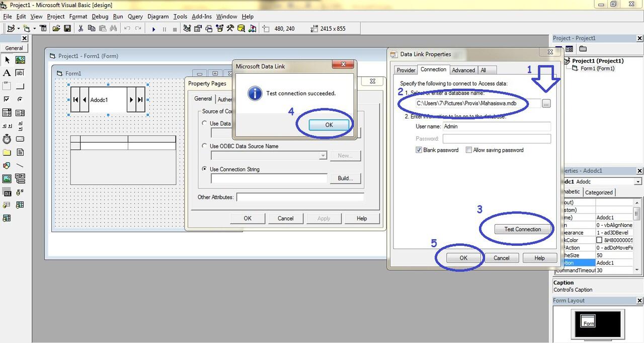644x343 pixels.
Task: Select the Timer control in toolbox
Action: (x=7, y=139)
